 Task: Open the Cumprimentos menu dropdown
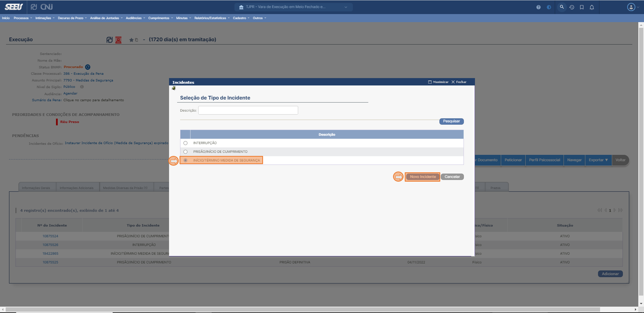(160, 18)
